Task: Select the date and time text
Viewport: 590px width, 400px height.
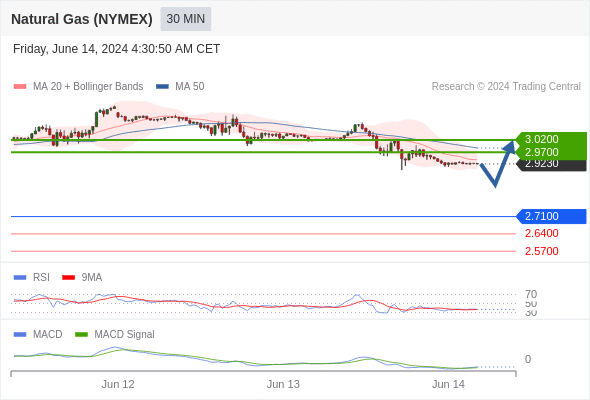Action: point(116,49)
